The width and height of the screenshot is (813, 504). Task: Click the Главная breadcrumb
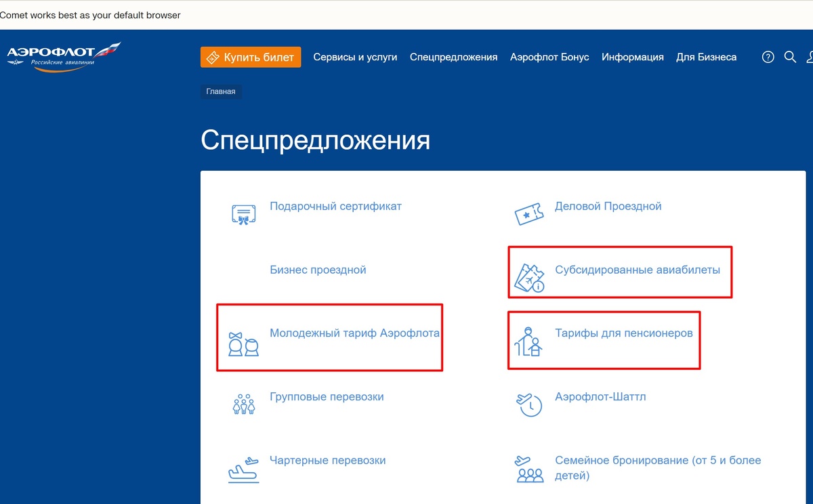click(x=221, y=91)
